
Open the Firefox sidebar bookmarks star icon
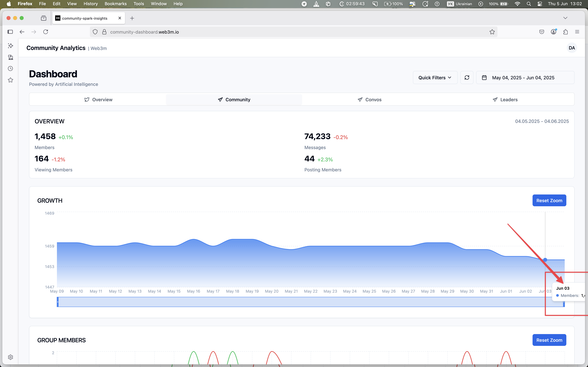(x=10, y=80)
